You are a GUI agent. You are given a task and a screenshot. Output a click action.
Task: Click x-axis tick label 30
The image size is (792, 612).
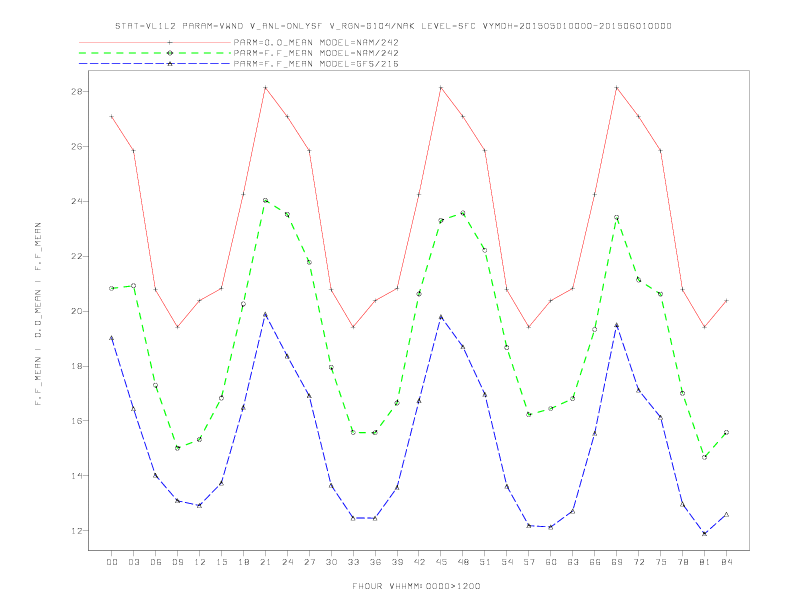point(331,562)
